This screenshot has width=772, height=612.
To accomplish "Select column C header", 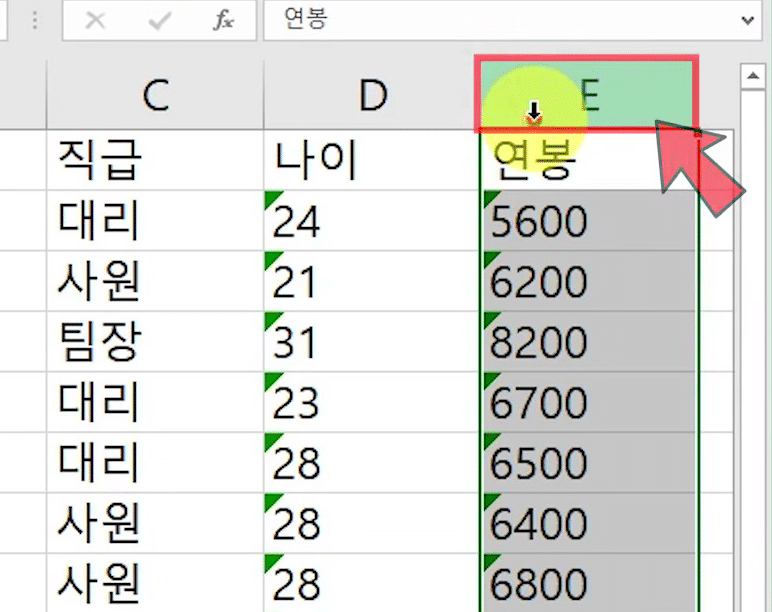I will (x=155, y=96).
